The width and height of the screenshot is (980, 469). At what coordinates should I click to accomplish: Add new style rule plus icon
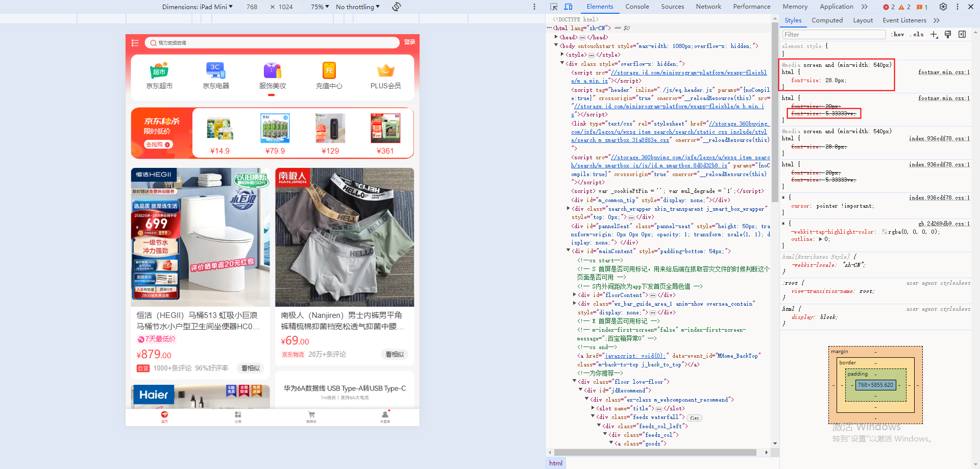(934, 34)
